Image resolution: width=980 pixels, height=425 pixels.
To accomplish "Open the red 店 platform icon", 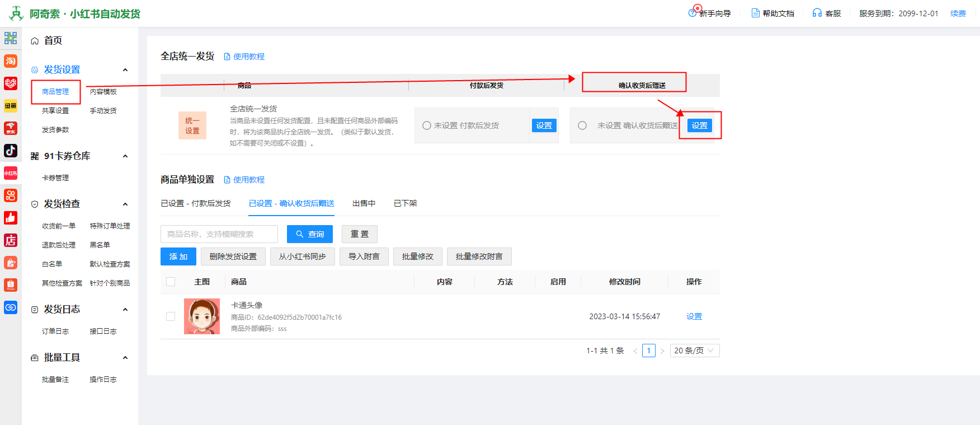I will tap(11, 240).
